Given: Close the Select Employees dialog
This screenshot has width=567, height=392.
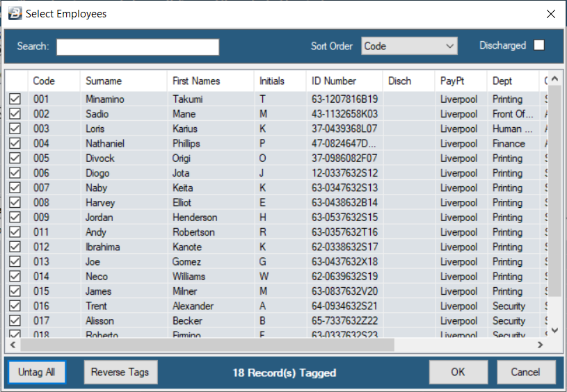Looking at the screenshot, I should tap(551, 14).
